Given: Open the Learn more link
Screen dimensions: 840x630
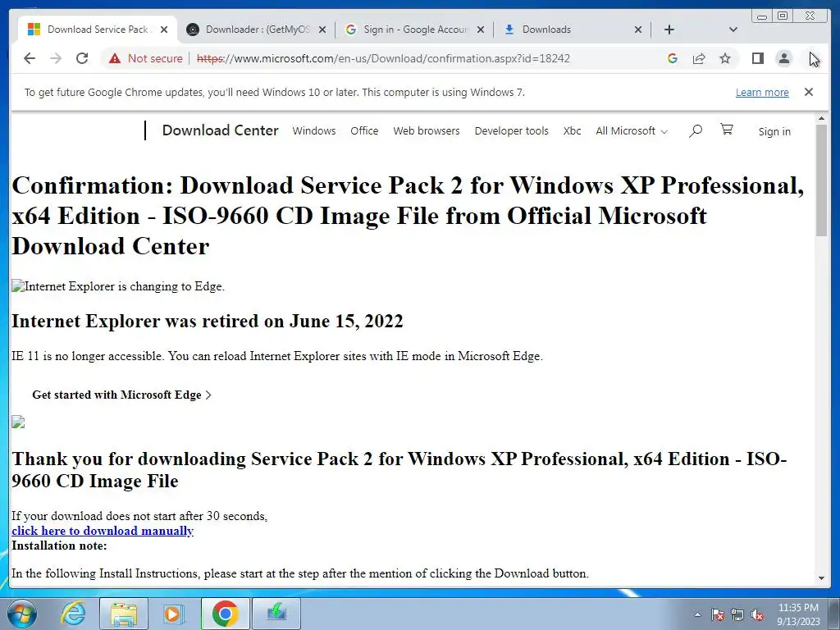Looking at the screenshot, I should pos(762,92).
